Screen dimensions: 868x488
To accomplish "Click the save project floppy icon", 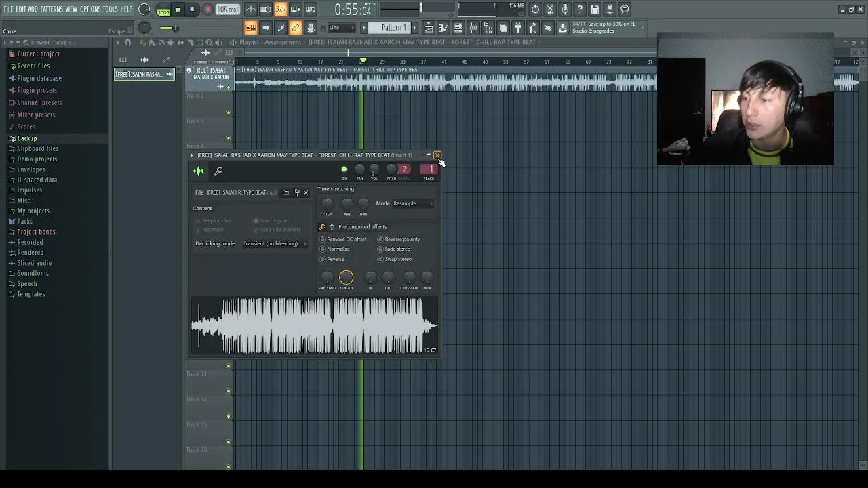I will (595, 9).
